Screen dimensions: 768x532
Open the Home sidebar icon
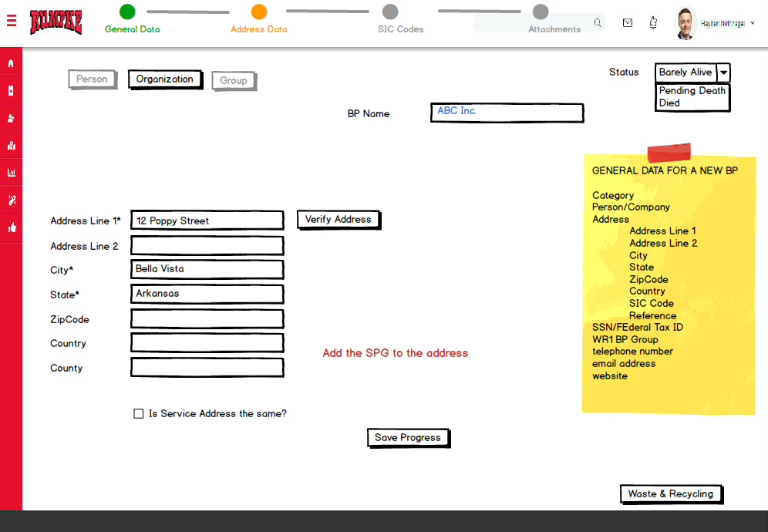coord(11,63)
